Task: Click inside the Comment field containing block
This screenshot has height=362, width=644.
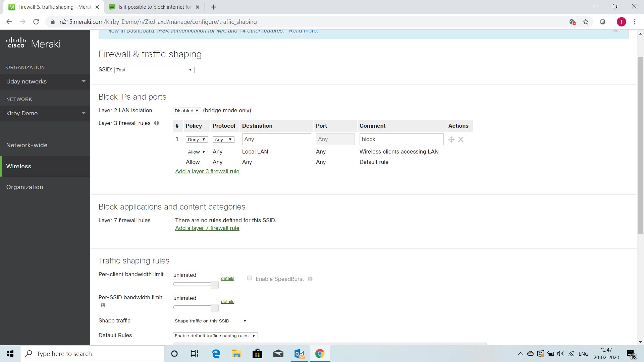Action: [401, 139]
